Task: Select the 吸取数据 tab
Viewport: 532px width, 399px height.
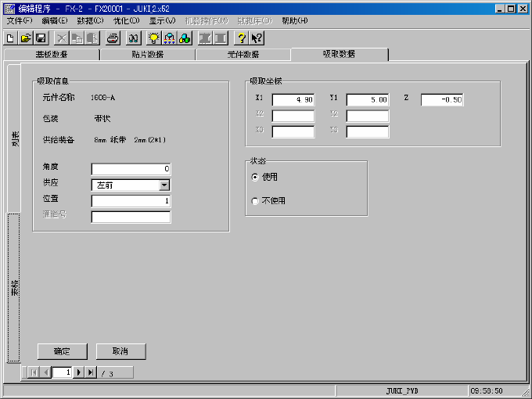Action: tap(339, 54)
